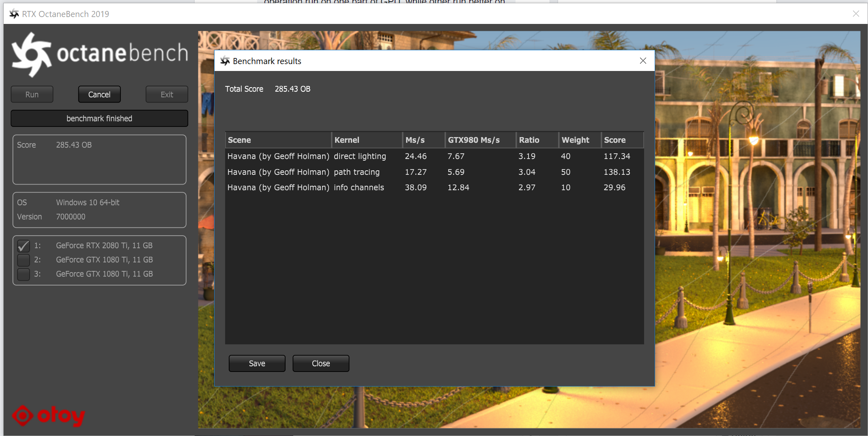
Task: Click the Exit button
Action: [x=167, y=95]
